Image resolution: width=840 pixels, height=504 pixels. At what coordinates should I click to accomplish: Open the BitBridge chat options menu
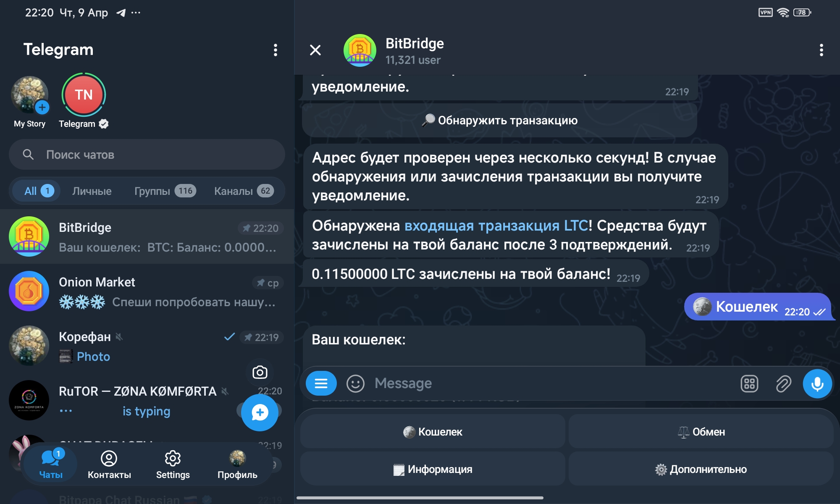(821, 50)
